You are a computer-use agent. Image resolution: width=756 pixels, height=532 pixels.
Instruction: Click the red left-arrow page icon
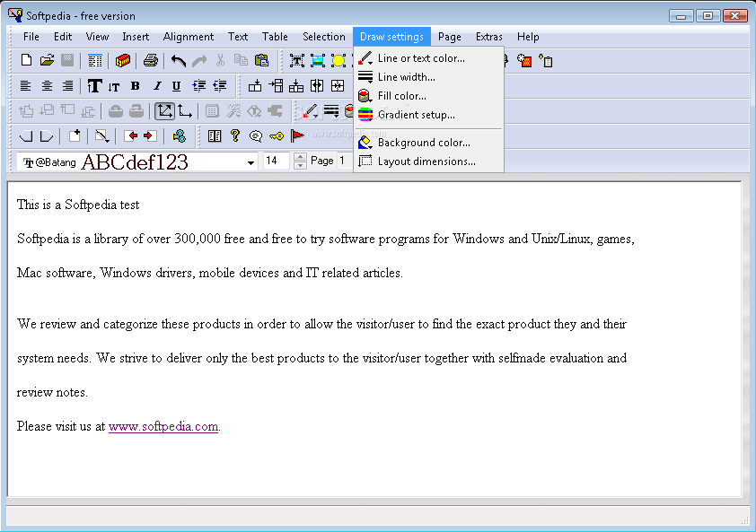point(130,135)
